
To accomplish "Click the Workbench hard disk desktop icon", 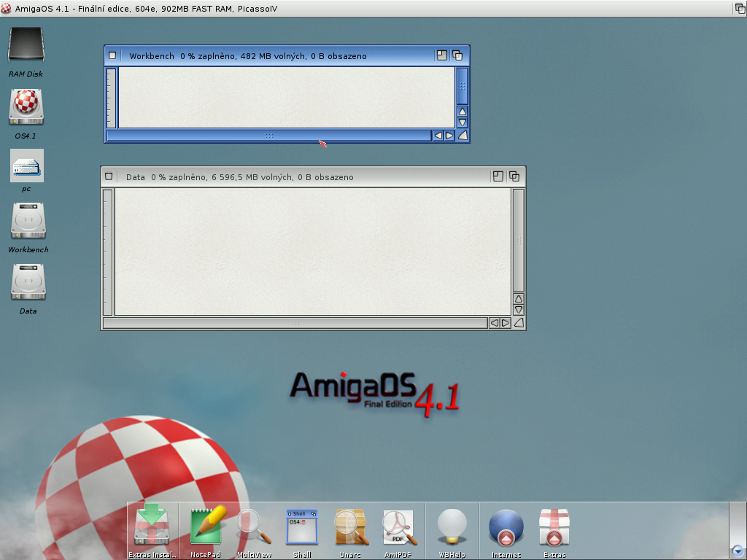I will pos(28,221).
